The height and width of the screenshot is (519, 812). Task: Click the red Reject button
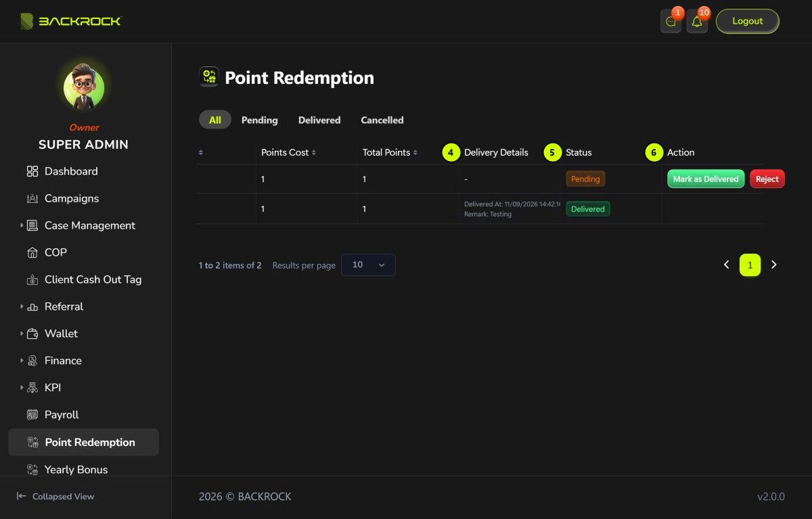(x=767, y=179)
